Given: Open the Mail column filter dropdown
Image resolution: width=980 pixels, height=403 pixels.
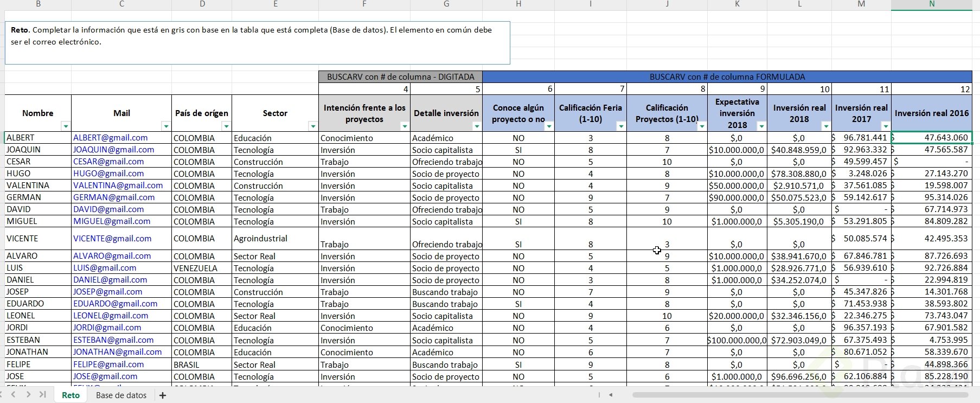Looking at the screenshot, I should 166,126.
